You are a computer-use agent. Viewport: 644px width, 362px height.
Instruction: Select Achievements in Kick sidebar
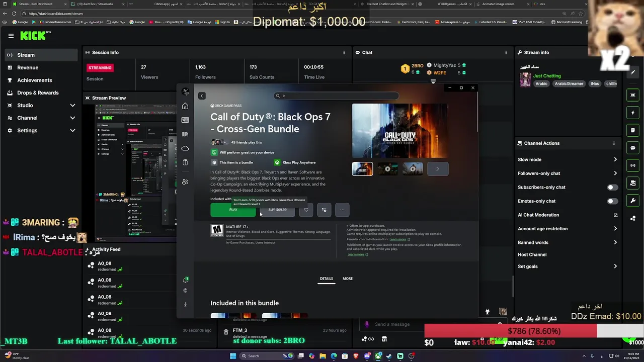(x=41, y=80)
